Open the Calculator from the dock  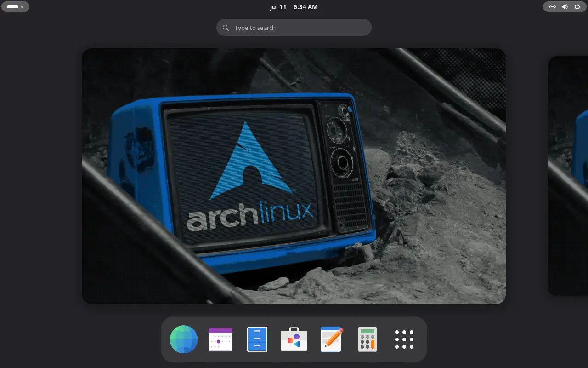(x=367, y=339)
